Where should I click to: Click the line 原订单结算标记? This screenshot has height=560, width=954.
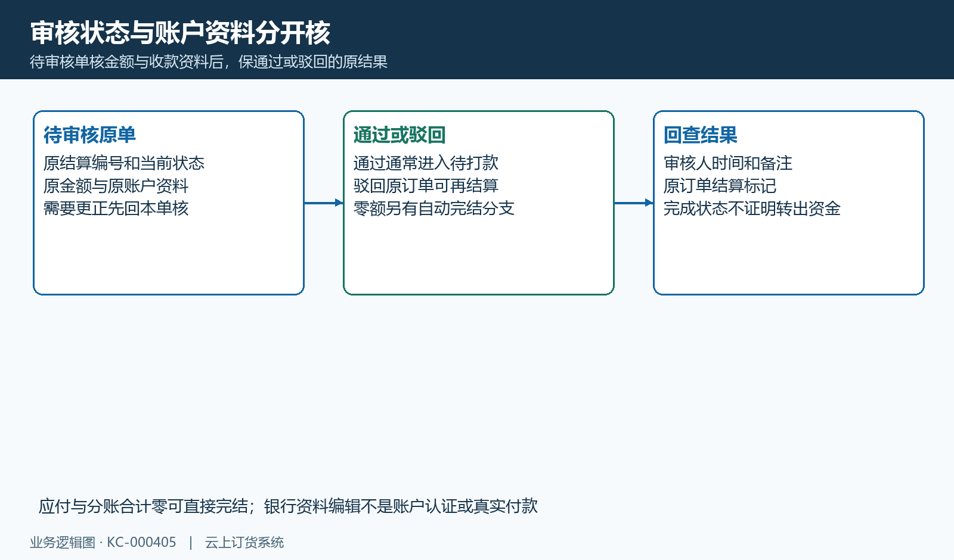tap(720, 186)
